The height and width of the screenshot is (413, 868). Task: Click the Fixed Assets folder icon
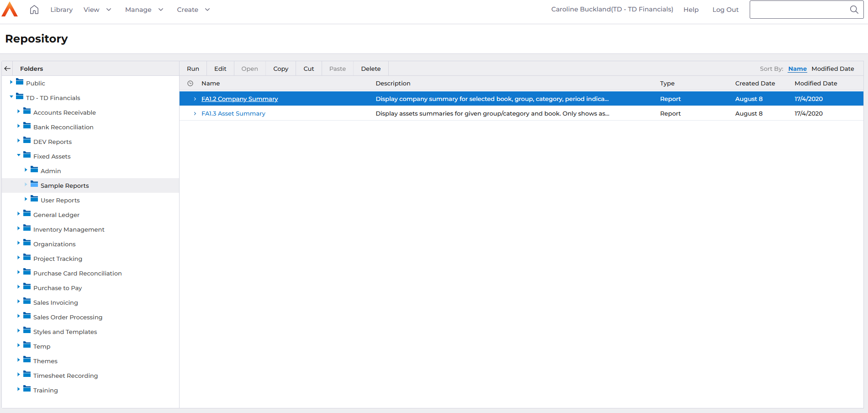27,155
